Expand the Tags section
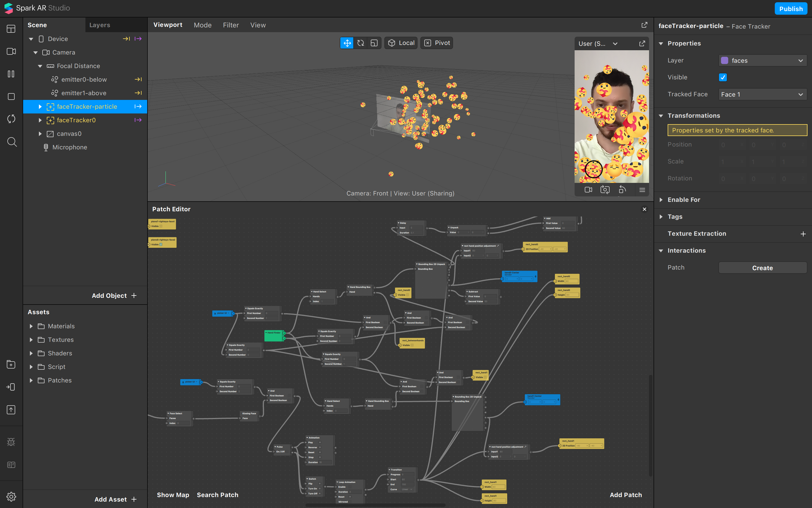The image size is (812, 508). point(661,217)
